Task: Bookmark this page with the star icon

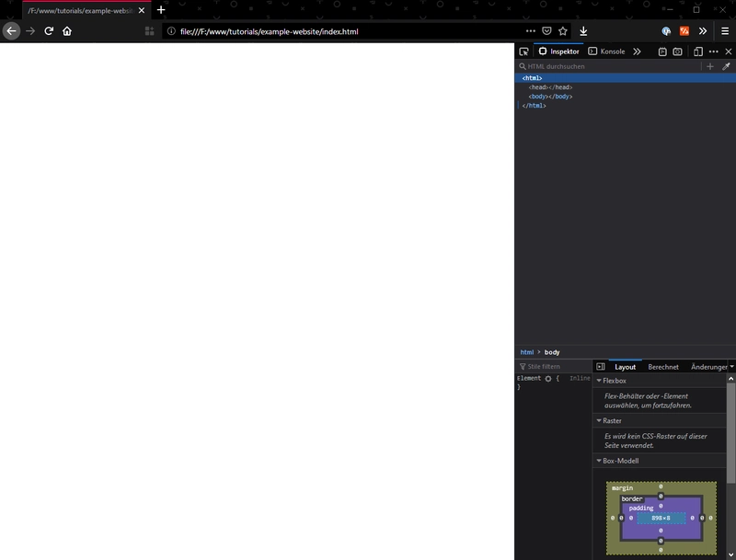Action: click(563, 30)
